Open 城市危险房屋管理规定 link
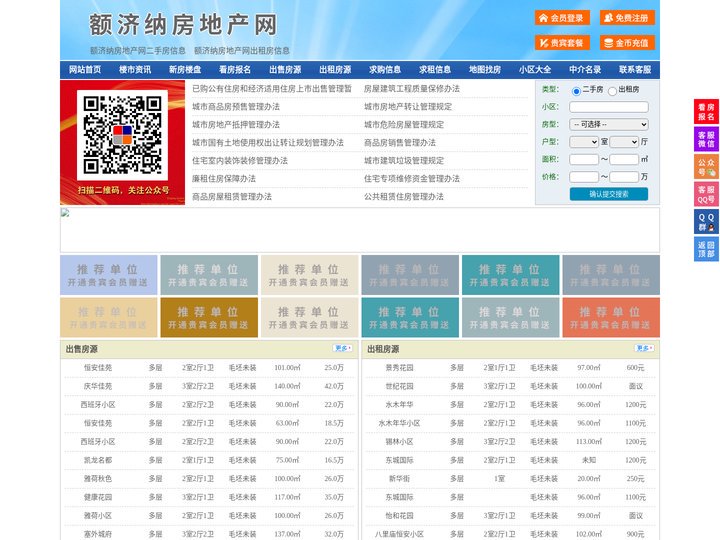 coord(404,124)
